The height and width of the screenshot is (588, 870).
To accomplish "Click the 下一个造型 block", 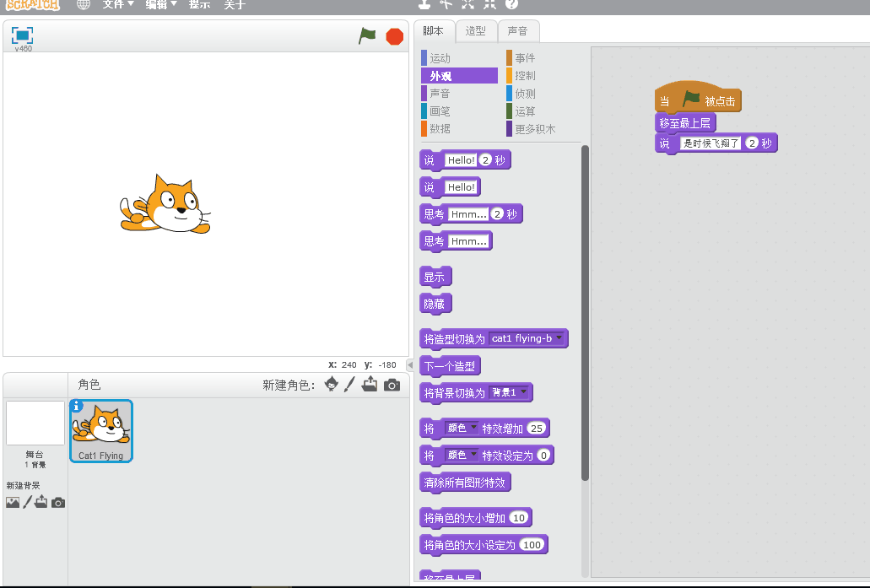I will click(x=450, y=366).
